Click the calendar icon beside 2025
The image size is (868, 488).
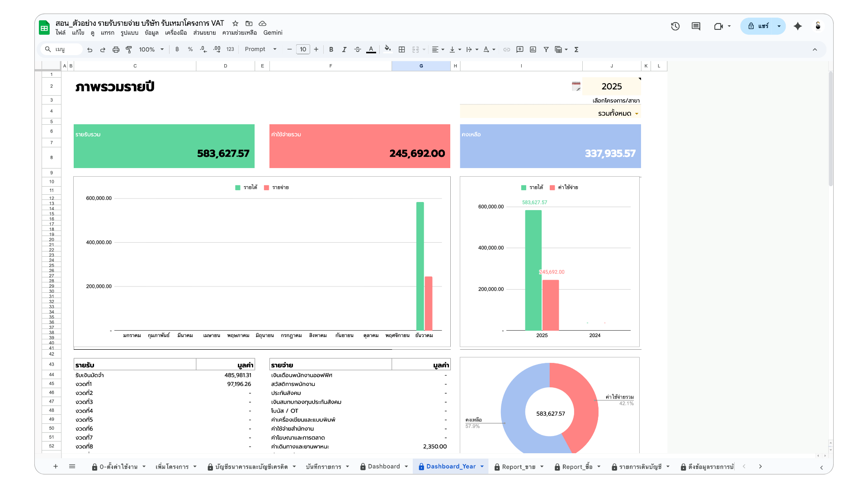576,86
